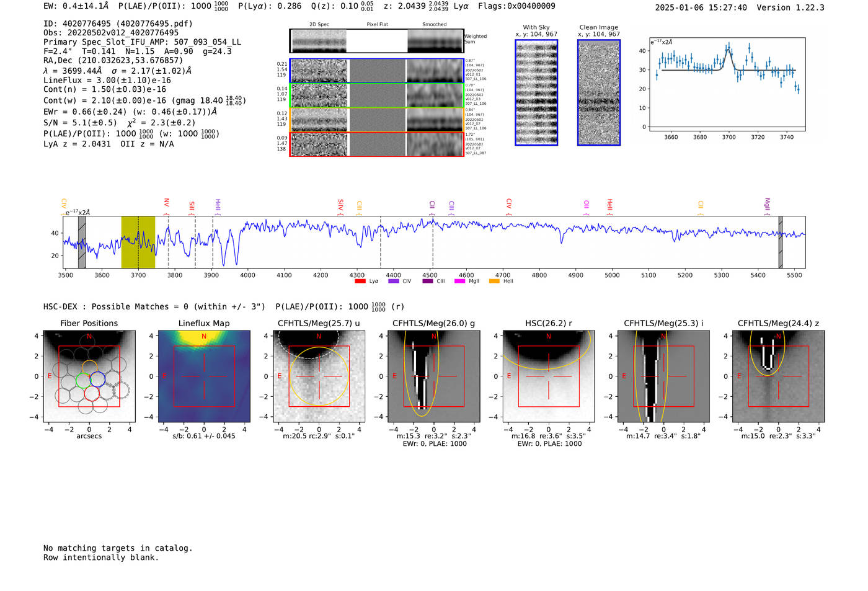Open the Lineflux Map image
Image resolution: width=868 pixels, height=591 pixels.
(x=204, y=376)
